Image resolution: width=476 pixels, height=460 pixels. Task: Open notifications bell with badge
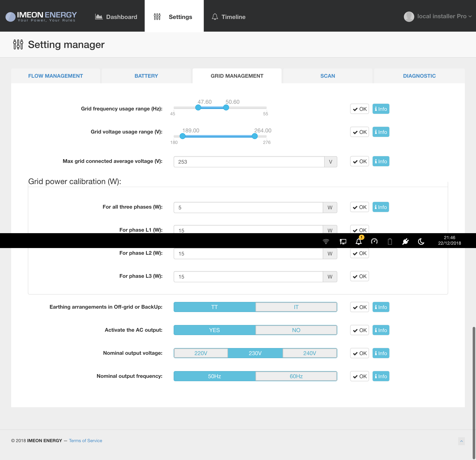pyautogui.click(x=358, y=241)
